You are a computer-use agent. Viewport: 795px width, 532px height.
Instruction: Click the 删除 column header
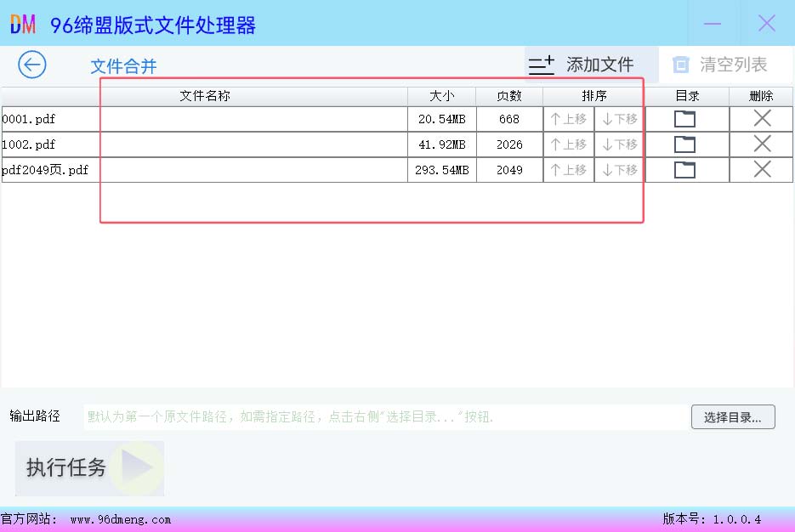coord(761,96)
